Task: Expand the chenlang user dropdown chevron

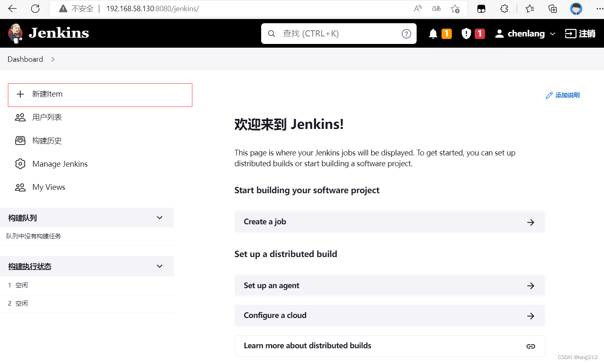Action: [553, 34]
